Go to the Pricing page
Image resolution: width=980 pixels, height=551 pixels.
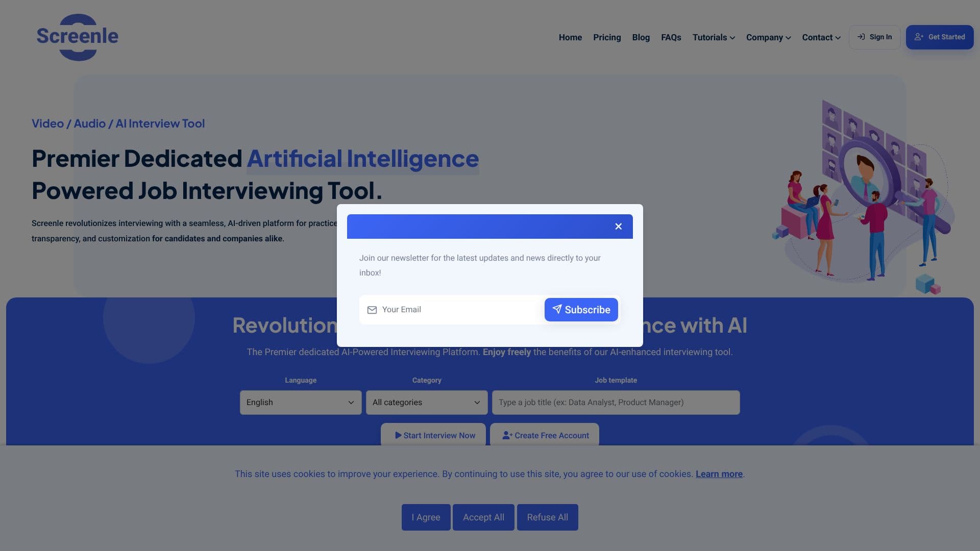(607, 37)
